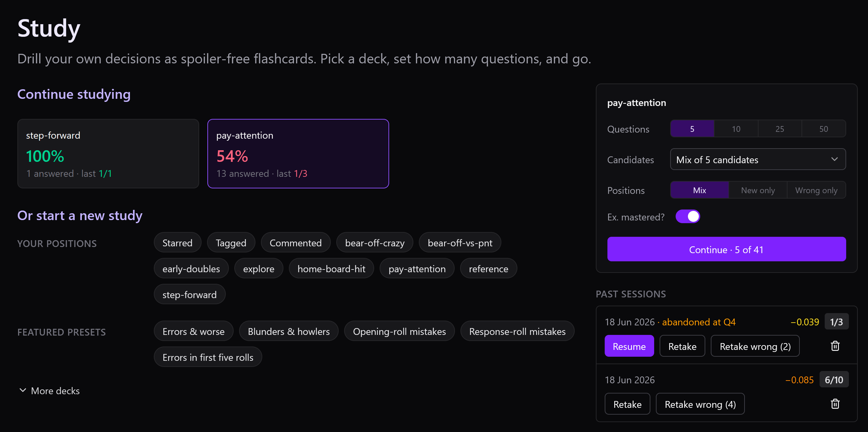Pick the Errors in first five rolls preset
Image resolution: width=868 pixels, height=432 pixels.
tap(208, 357)
